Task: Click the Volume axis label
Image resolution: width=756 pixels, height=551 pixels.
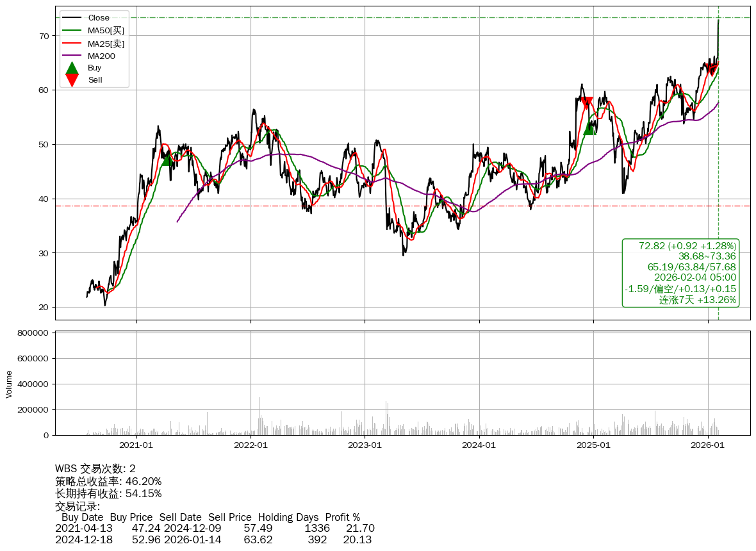Action: [x=9, y=384]
